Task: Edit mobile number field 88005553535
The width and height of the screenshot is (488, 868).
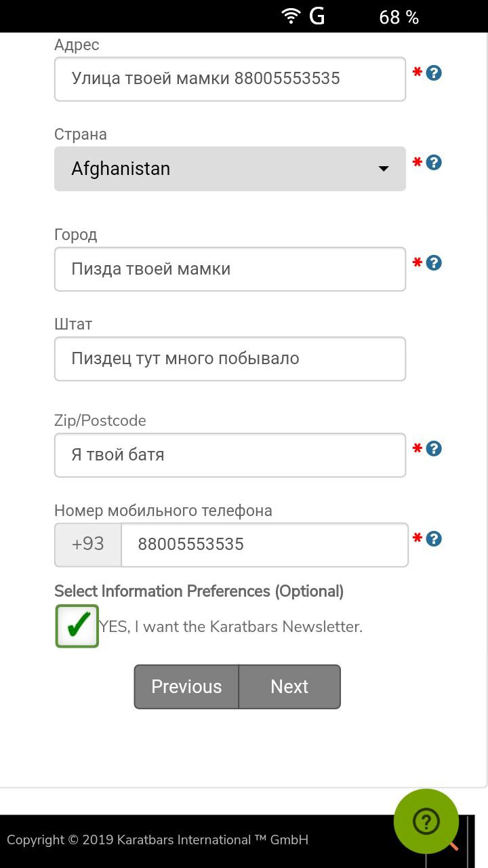Action: pos(264,545)
